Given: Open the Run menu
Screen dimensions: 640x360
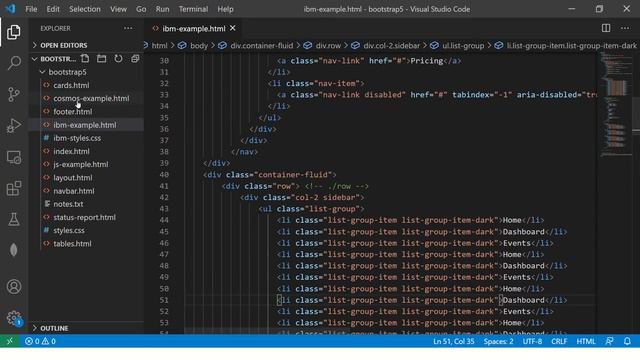Looking at the screenshot, I should point(162,9).
